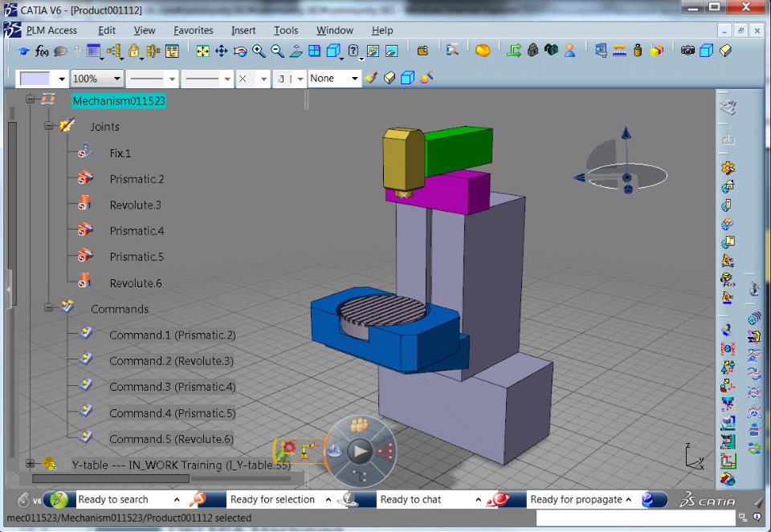Viewport: 771px width, 532px height.
Task: Open the Help menu
Action: [x=382, y=30]
